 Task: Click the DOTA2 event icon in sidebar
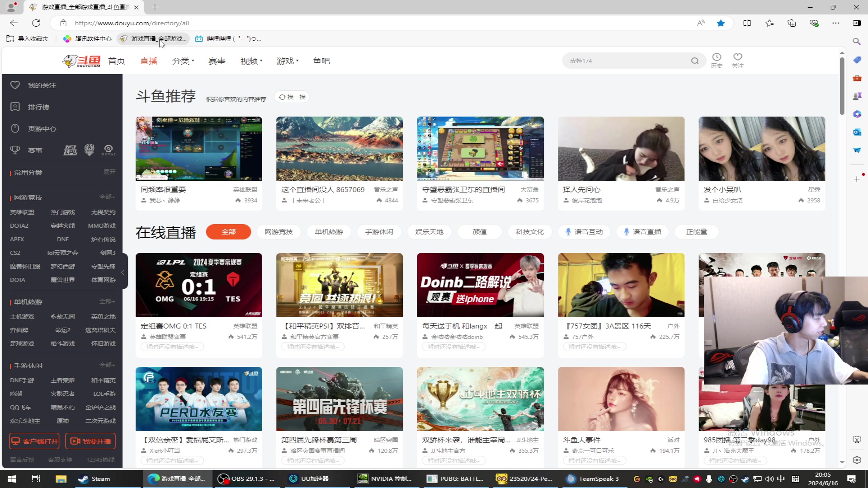click(108, 150)
